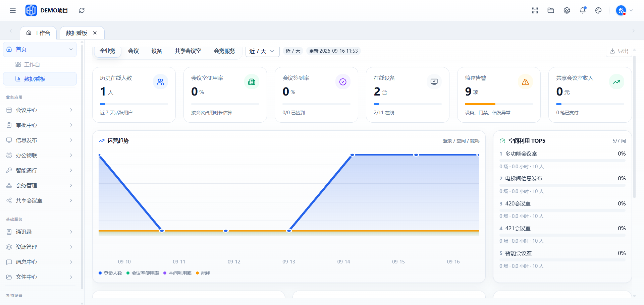644x305 pixels.
Task: Click the 导出 export button
Action: point(619,51)
